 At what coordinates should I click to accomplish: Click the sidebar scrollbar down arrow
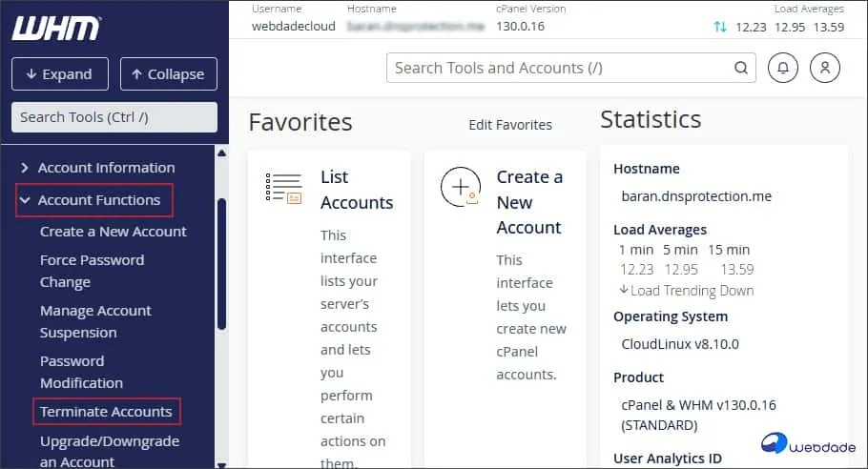[x=221, y=462]
